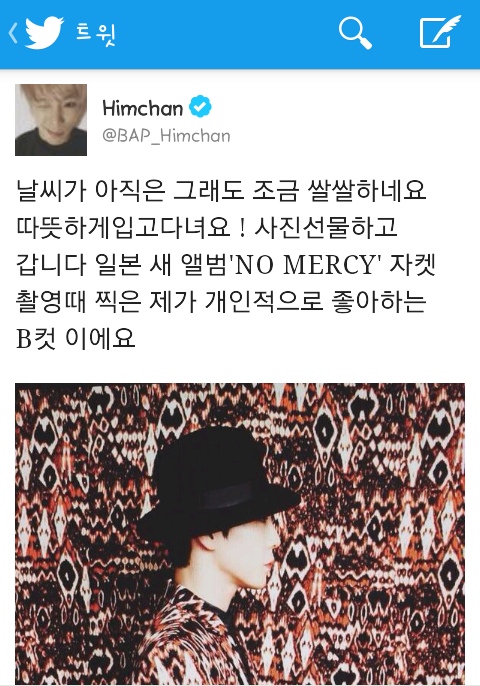Tap the back chevron in the header

click(x=13, y=33)
